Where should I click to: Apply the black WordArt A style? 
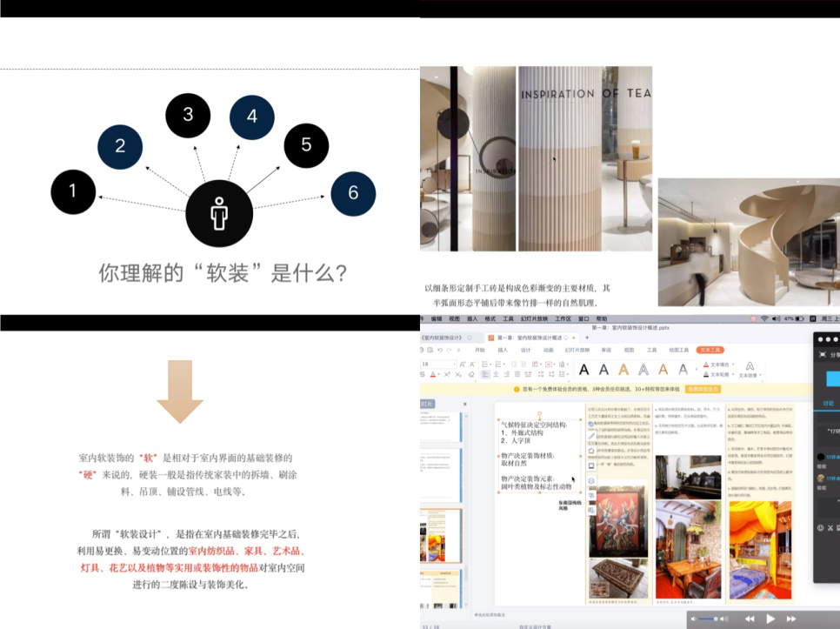pyautogui.click(x=584, y=369)
